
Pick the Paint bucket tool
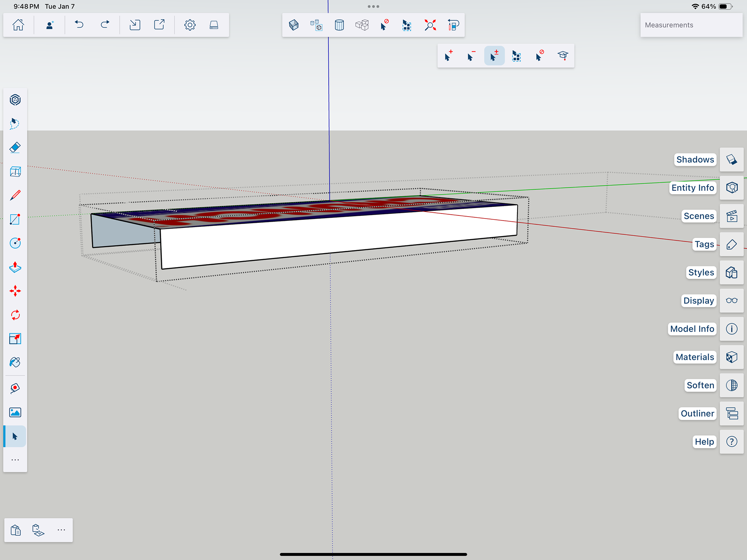click(15, 362)
